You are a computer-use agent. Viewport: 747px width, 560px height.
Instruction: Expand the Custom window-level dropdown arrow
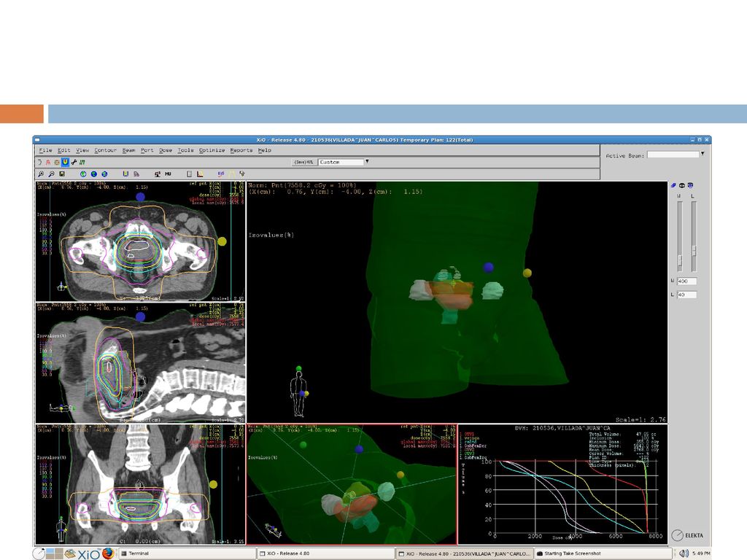pos(367,162)
